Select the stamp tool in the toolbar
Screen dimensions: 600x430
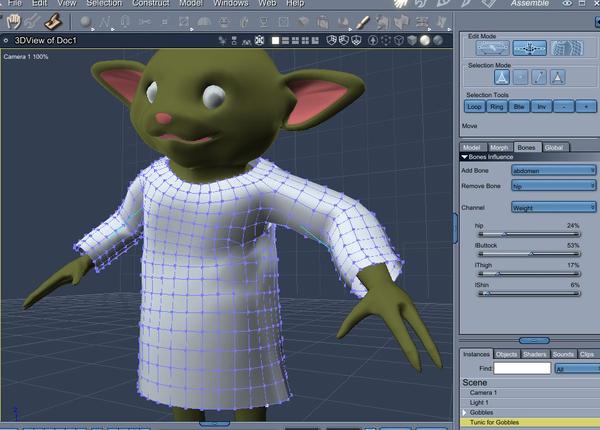click(x=53, y=21)
